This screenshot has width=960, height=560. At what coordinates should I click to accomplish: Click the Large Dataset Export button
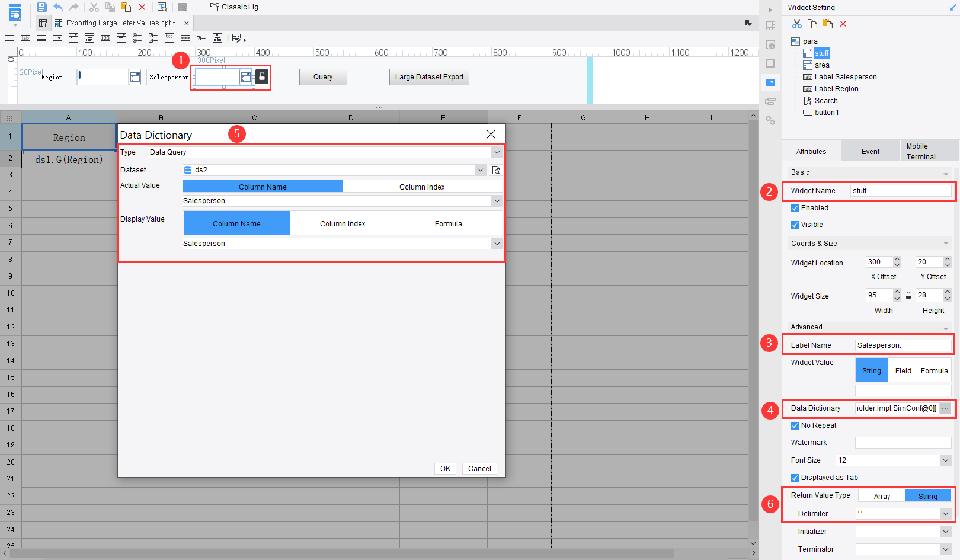(x=428, y=76)
